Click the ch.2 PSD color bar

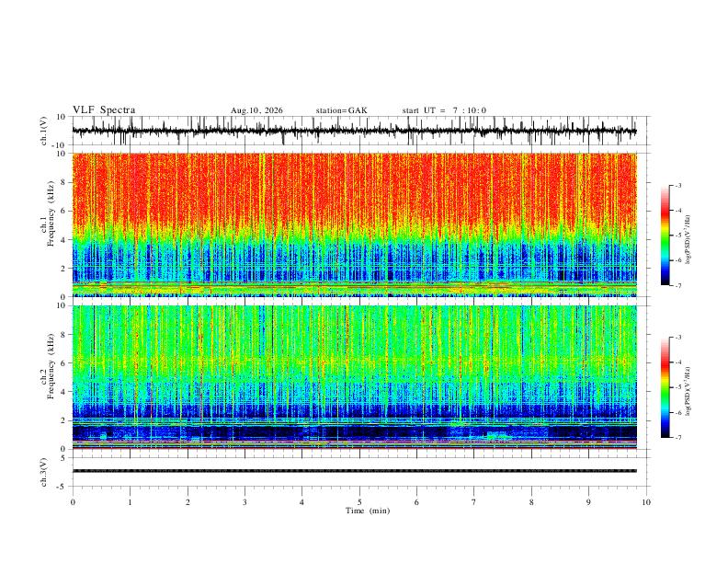point(665,387)
